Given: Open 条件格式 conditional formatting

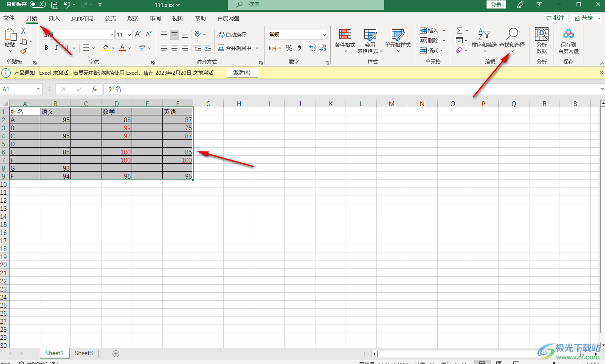Looking at the screenshot, I should click(345, 41).
